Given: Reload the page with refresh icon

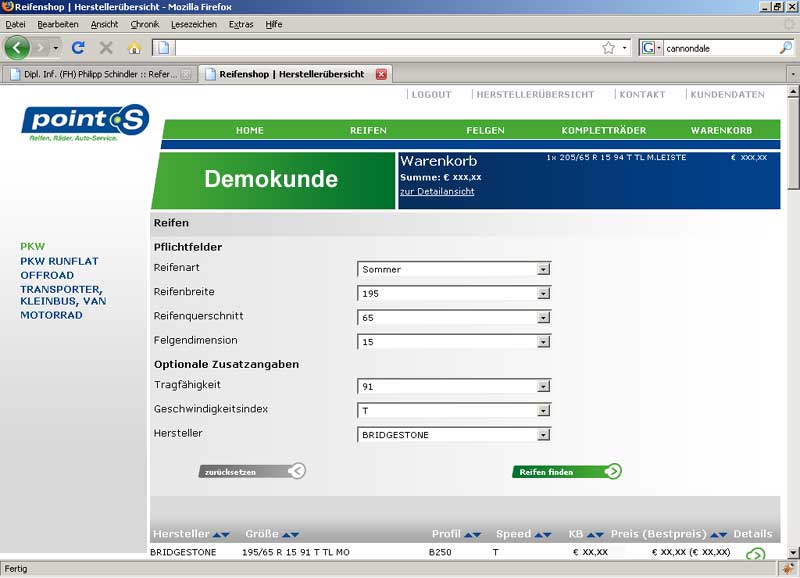Looking at the screenshot, I should click(78, 47).
